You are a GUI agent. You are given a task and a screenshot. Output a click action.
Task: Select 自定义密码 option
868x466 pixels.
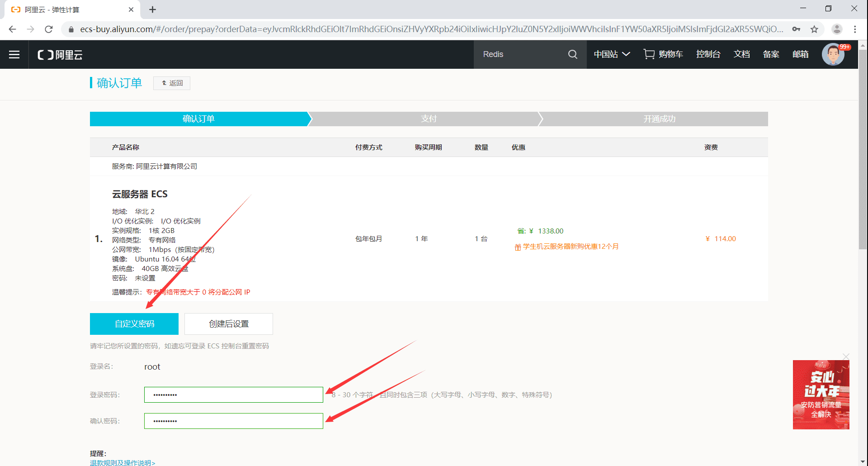coord(134,324)
